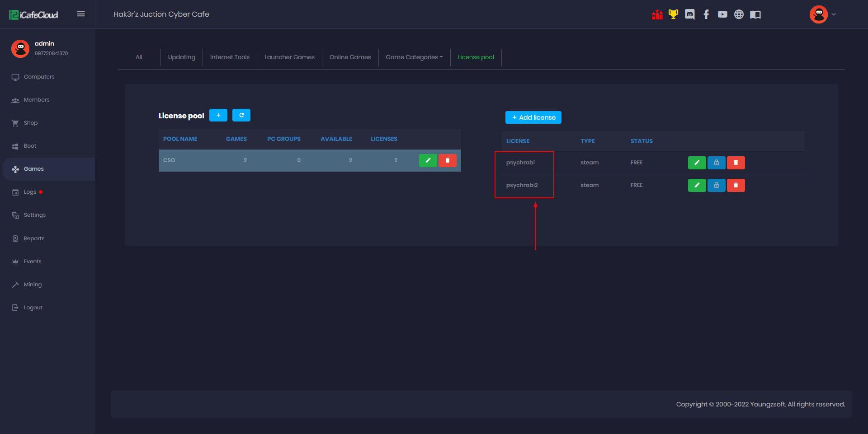Edit the CSO pool with pencil icon
Viewport: 868px width, 434px height.
428,160
